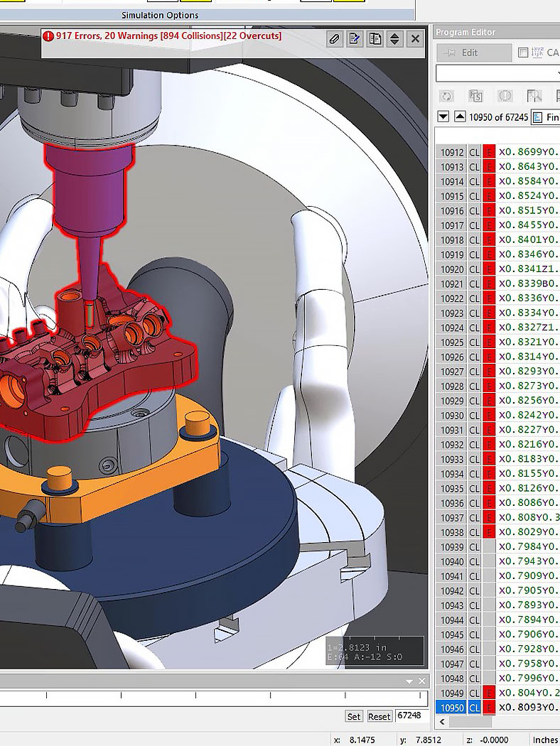Click error marker E on line 10930
This screenshot has width=560, height=746.
pyautogui.click(x=489, y=416)
